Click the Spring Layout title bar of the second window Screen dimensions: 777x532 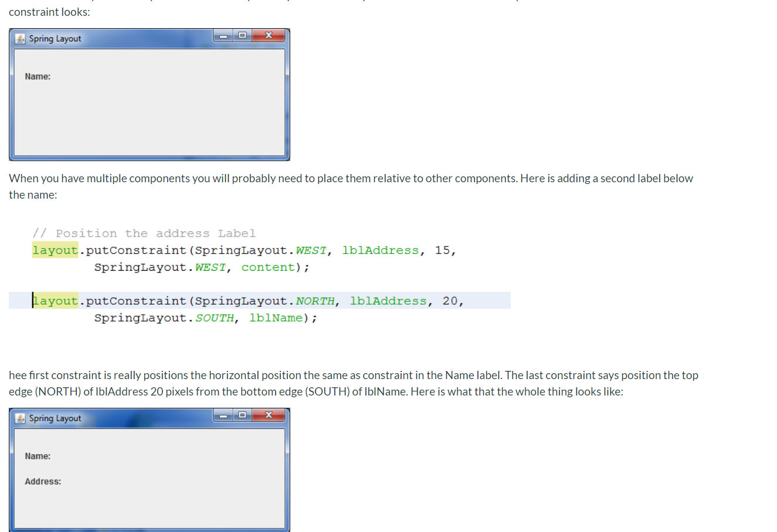56,418
